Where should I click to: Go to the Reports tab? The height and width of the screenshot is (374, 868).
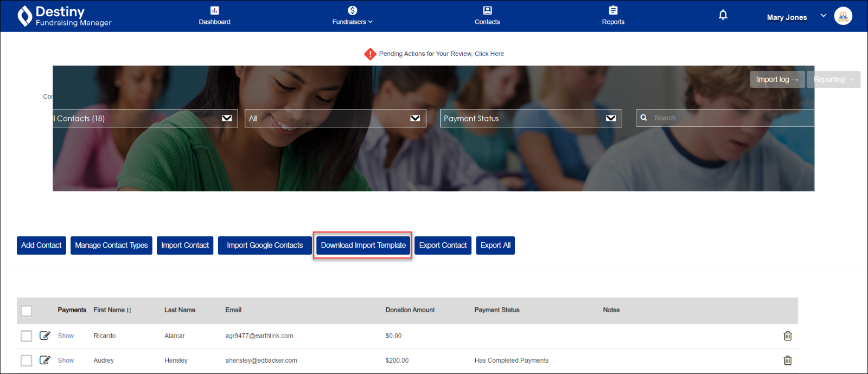pyautogui.click(x=613, y=16)
